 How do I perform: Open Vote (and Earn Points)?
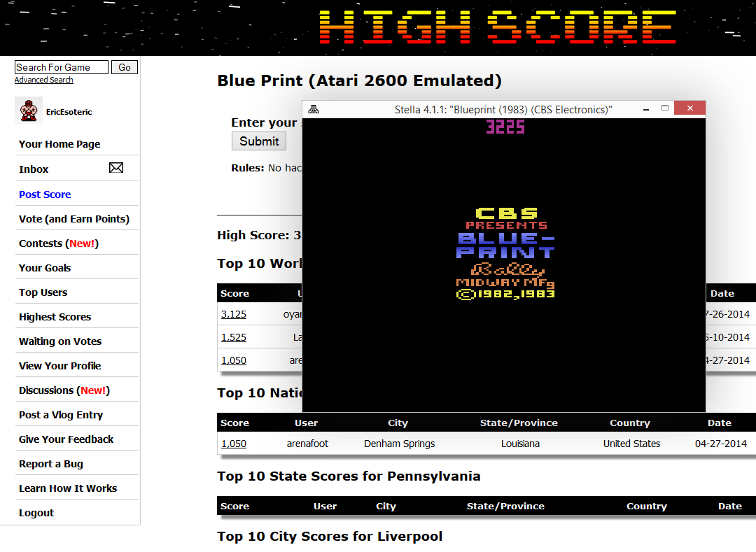(74, 219)
